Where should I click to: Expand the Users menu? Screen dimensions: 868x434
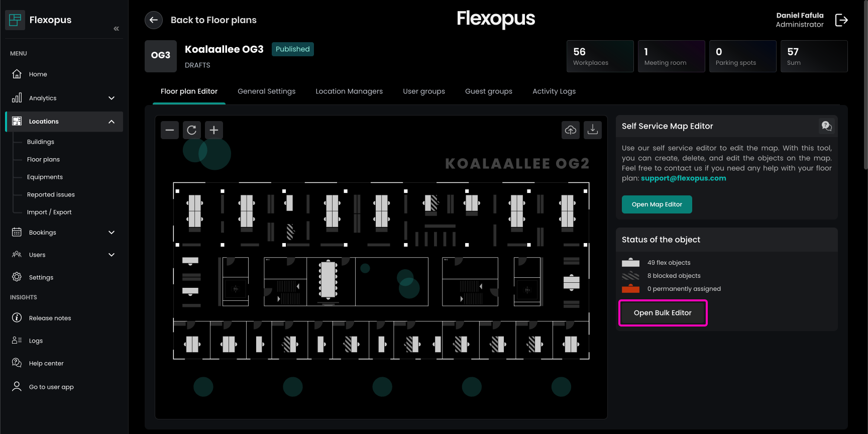(112, 255)
